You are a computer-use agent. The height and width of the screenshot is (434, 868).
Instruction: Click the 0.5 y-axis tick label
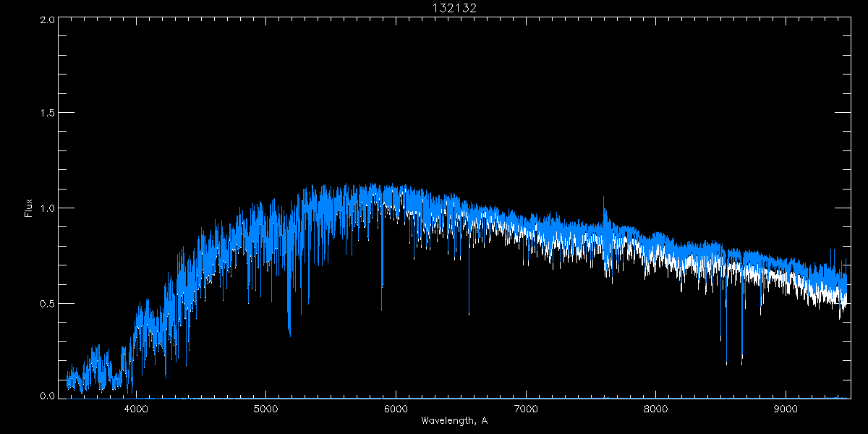tap(48, 303)
